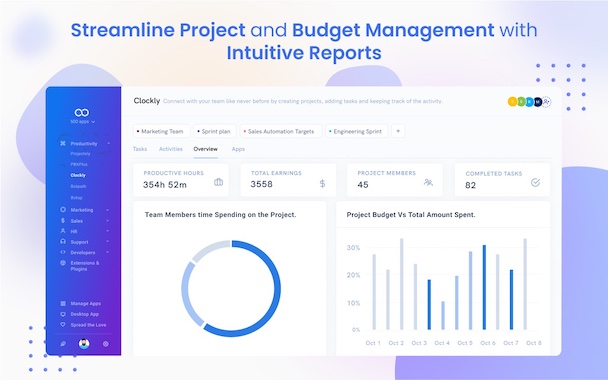This screenshot has width=608, height=380.
Task: Collapse the Productivity section chevron
Action: tap(109, 143)
